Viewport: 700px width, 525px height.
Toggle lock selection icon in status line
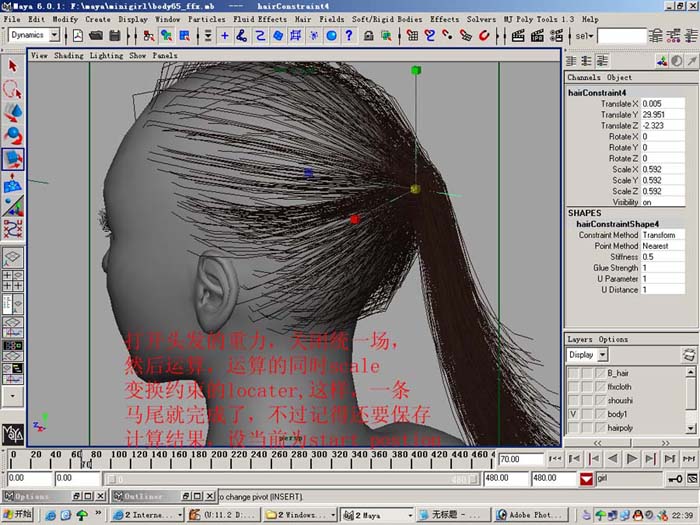point(368,36)
